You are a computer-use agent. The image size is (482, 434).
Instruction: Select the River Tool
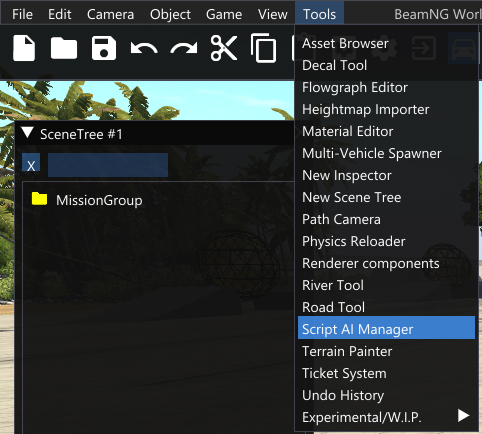pos(386,285)
